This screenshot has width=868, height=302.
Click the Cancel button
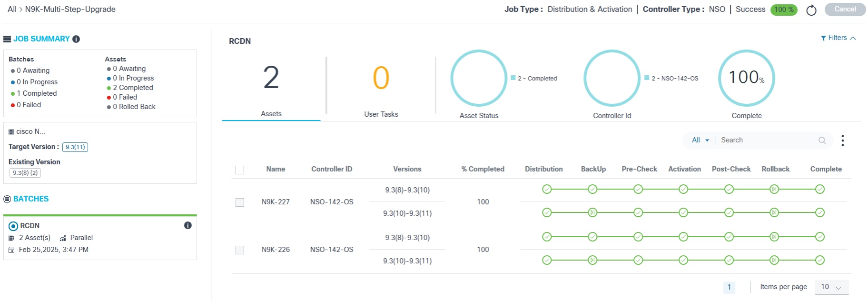click(845, 10)
